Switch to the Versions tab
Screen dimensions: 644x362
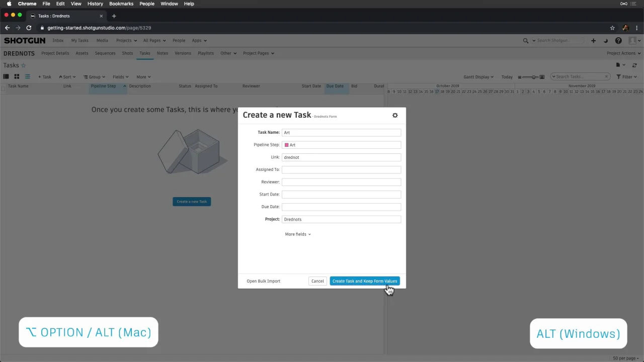(x=183, y=53)
